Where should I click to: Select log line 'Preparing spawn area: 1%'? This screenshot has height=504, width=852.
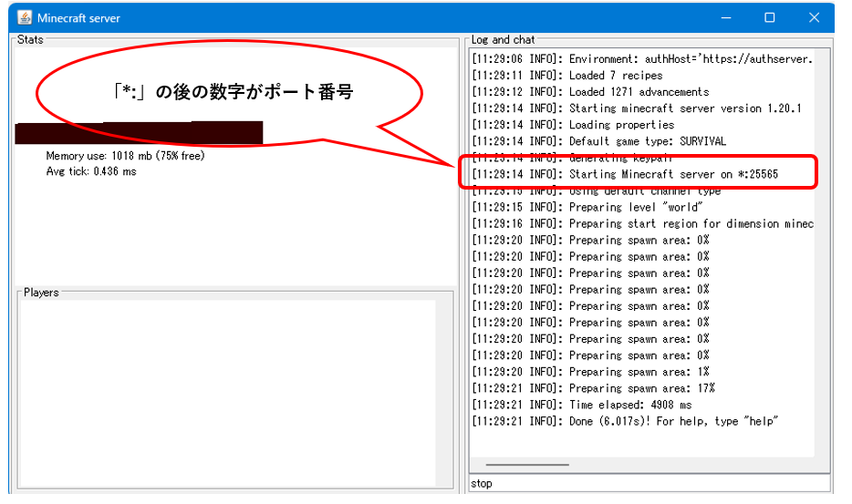590,372
